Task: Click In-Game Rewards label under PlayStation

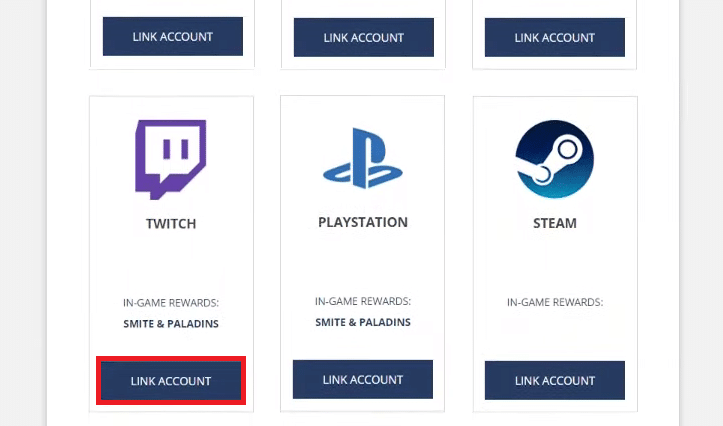Action: pyautogui.click(x=363, y=302)
